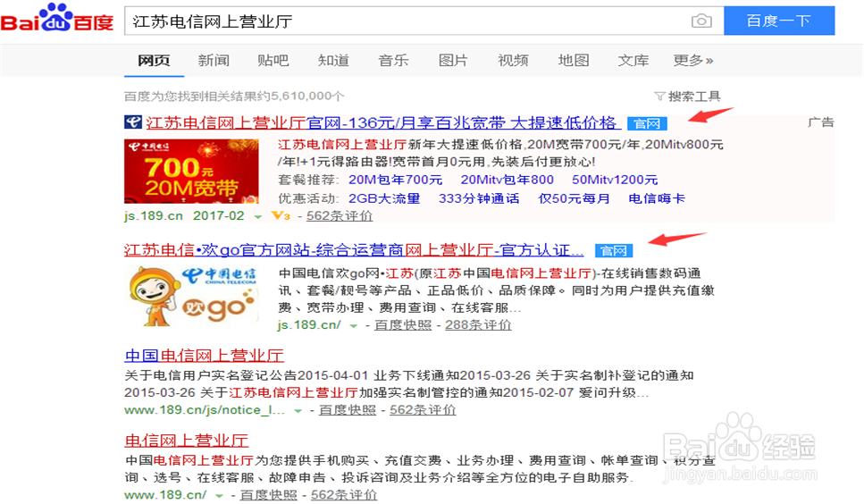Click the filter icon beside 搜索工具
Screen dimensions: 864x504
tap(659, 97)
